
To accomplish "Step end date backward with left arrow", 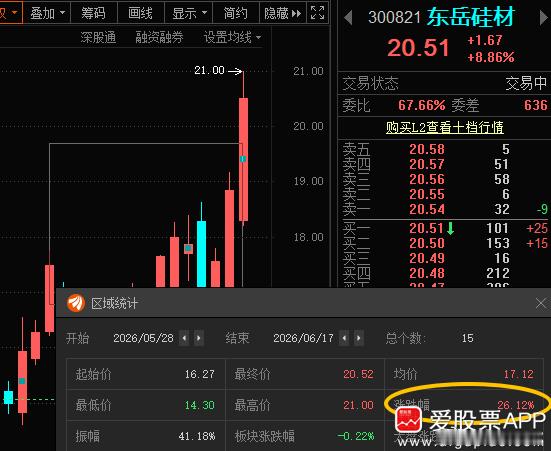I will pyautogui.click(x=344, y=338).
